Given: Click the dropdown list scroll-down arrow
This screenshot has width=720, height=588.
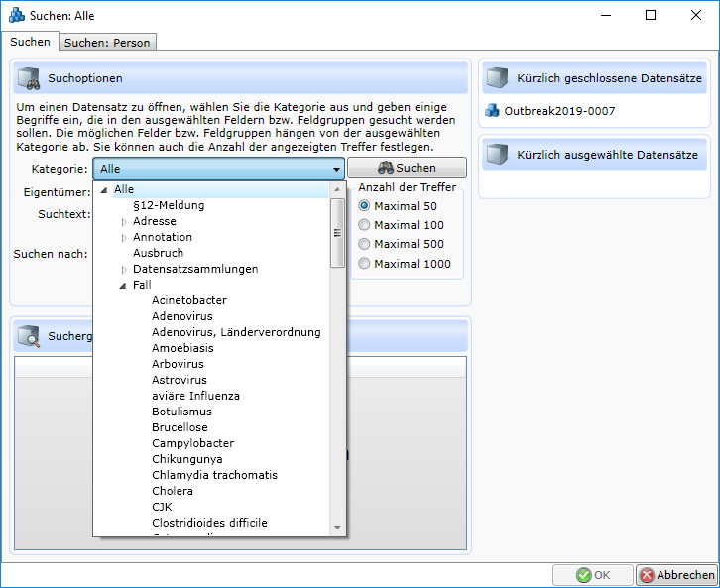Looking at the screenshot, I should coord(337,527).
